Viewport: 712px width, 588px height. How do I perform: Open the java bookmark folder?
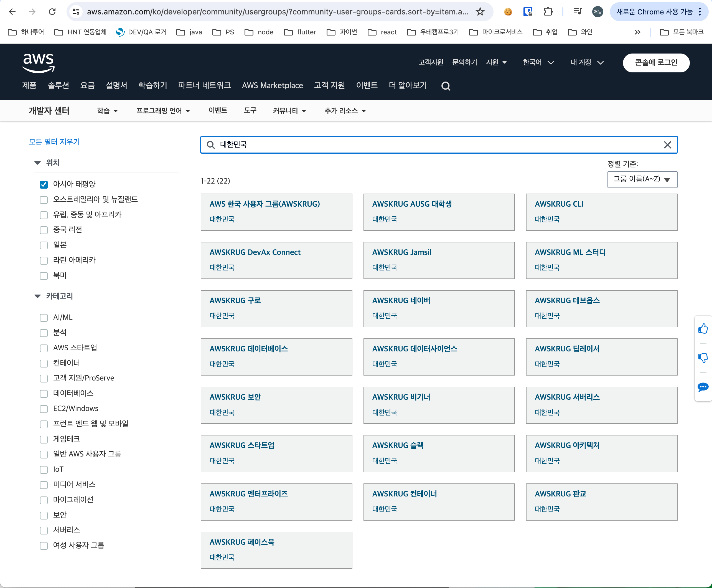[x=190, y=32]
